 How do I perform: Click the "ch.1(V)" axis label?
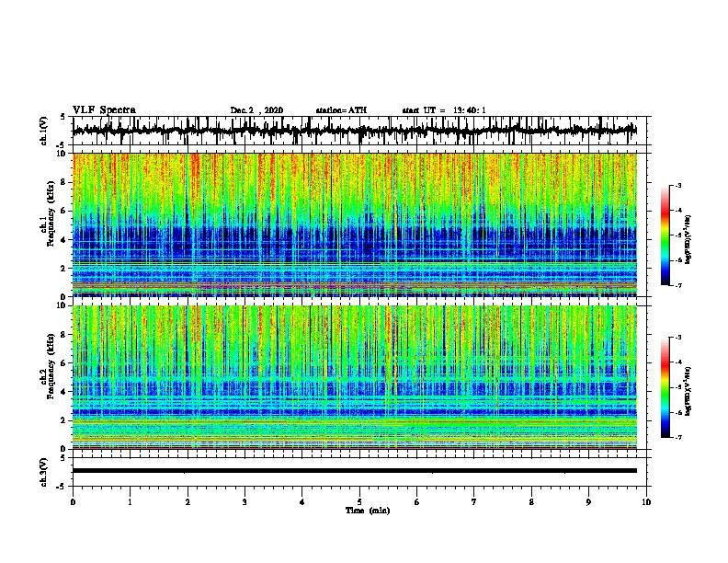43,131
